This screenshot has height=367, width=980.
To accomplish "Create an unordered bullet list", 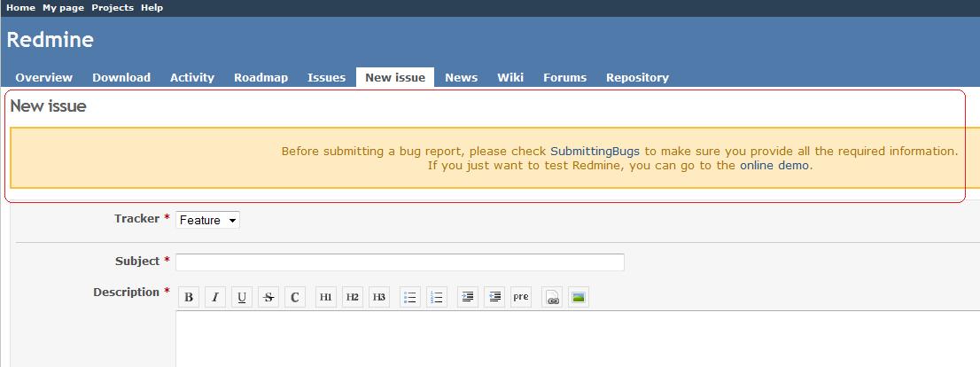I will [410, 297].
